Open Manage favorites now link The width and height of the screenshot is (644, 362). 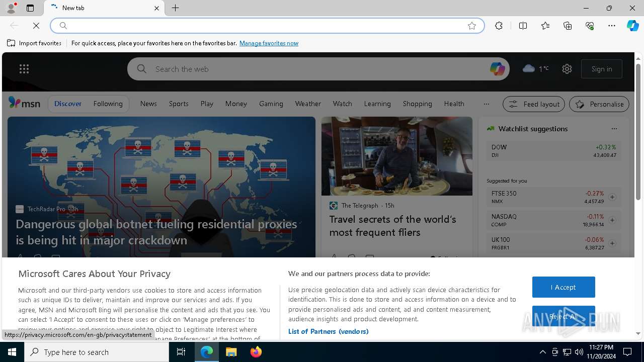click(269, 43)
